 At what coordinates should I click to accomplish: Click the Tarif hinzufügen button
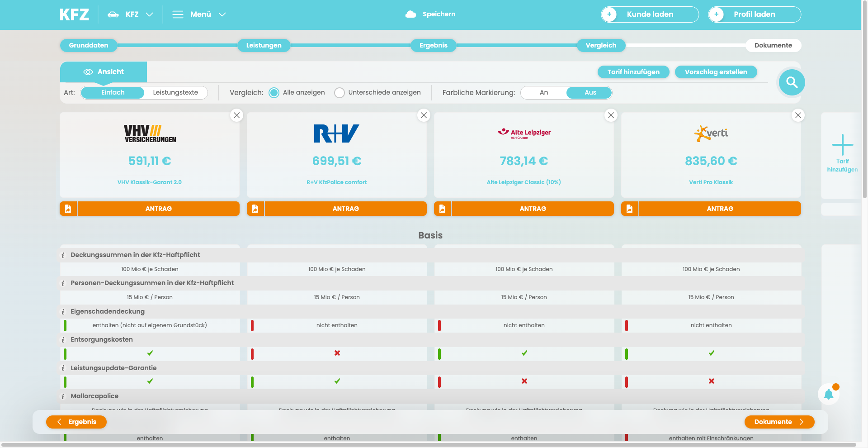(x=633, y=72)
